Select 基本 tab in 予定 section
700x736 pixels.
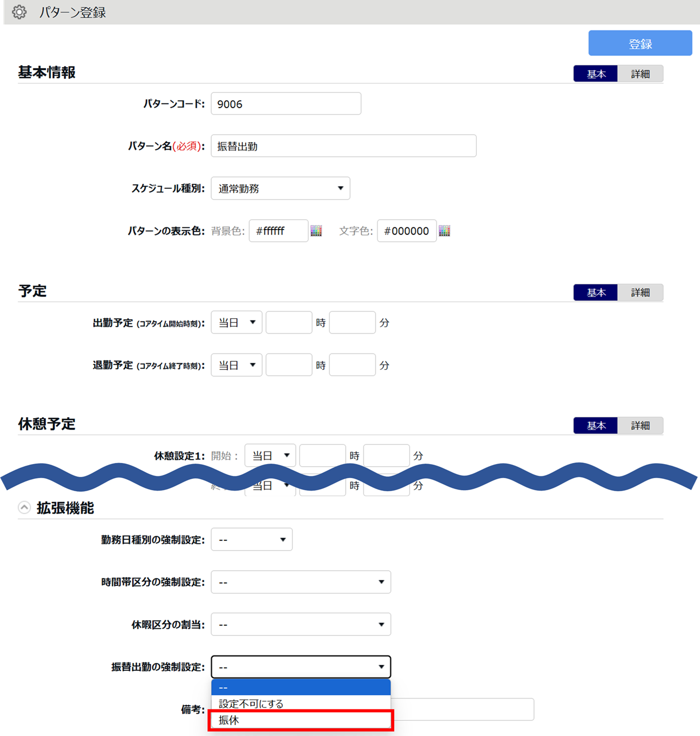point(595,293)
